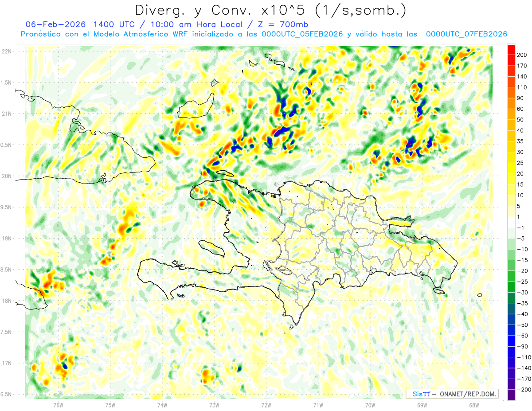This screenshot has width=532, height=411.
Task: Click the '-170' color bar label
Action: click(x=525, y=379)
